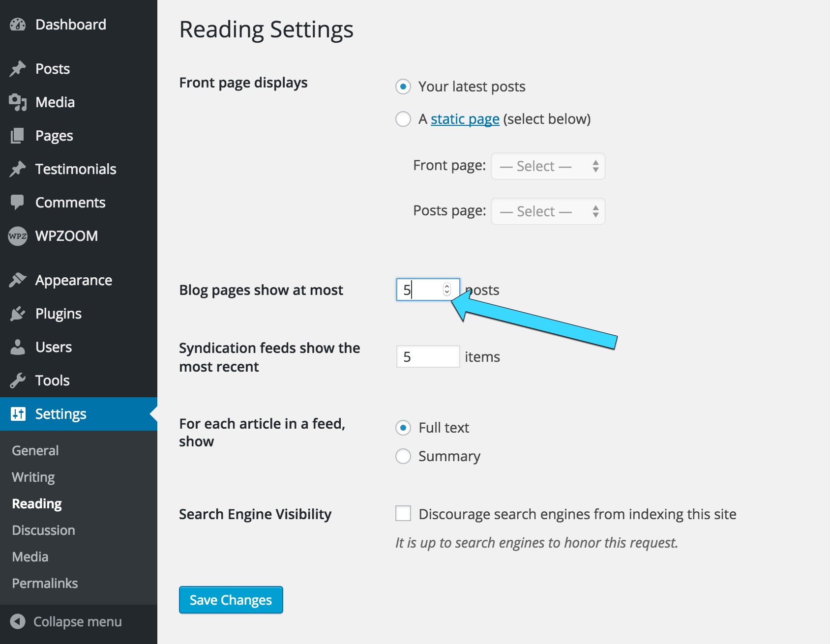The width and height of the screenshot is (830, 644).
Task: Click the Dashboard gauge icon
Action: (x=18, y=25)
